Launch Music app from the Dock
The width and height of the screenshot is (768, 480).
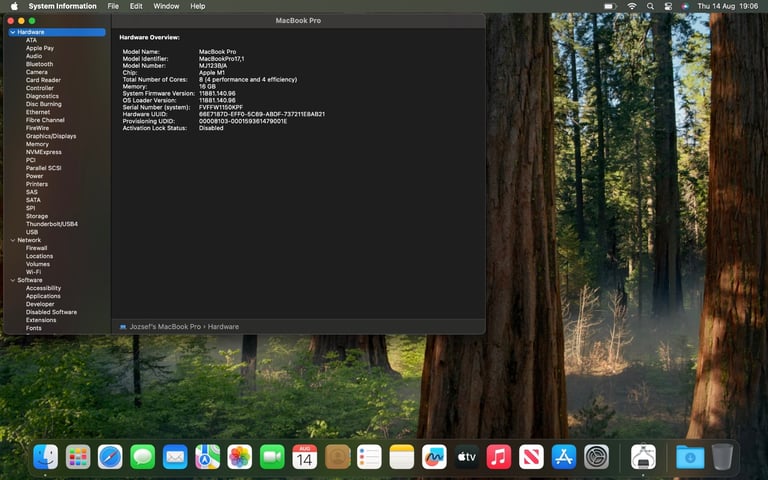[499, 456]
